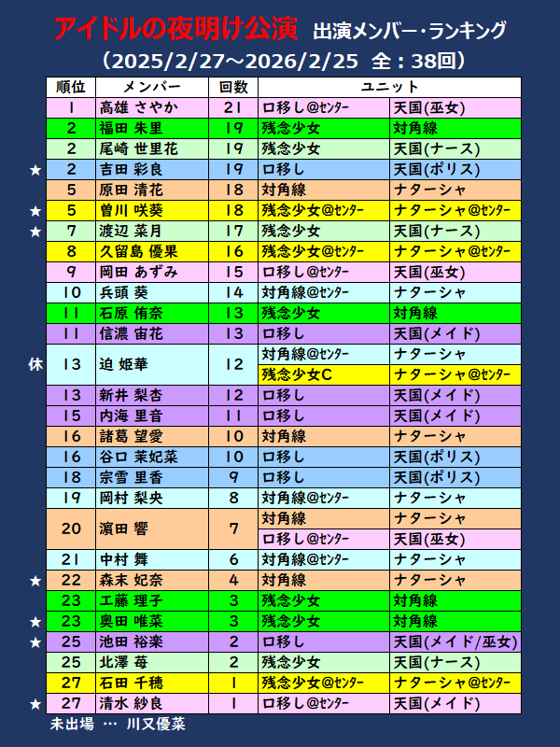Screen dimensions: 560x747
Task: Click rank 9 in 岡田 あずみ row
Action: 71,272
